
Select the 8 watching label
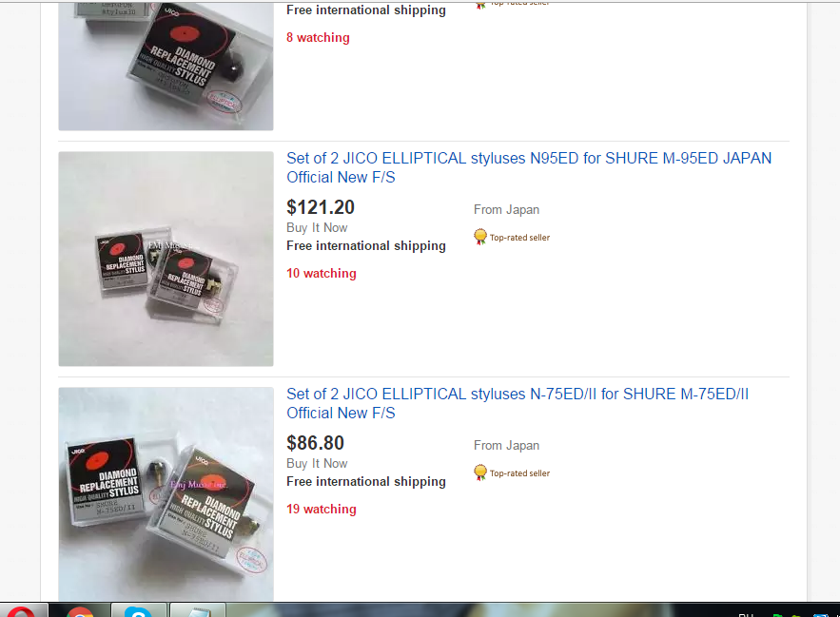[318, 37]
